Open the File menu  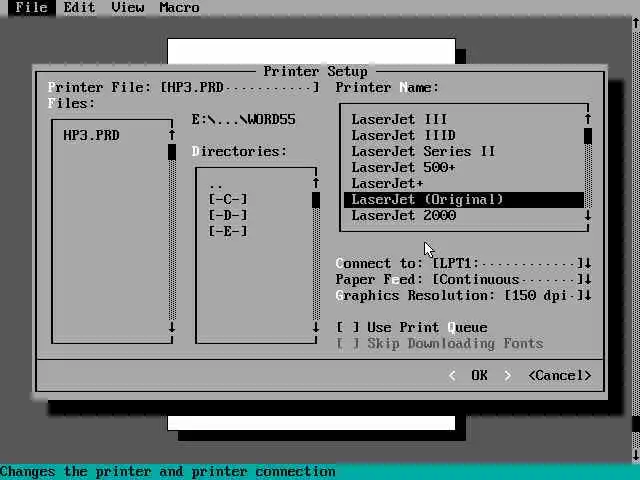click(31, 8)
